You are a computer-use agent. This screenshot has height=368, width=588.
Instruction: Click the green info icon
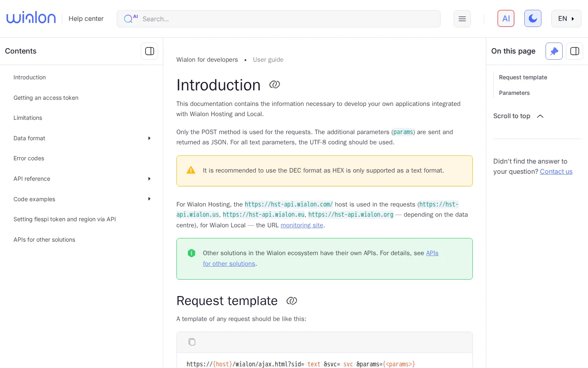point(191,253)
